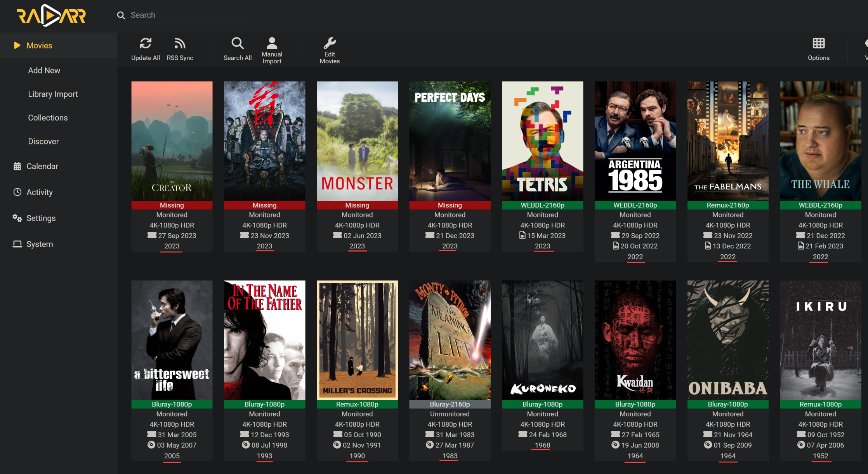Click the Update All refresh icon

coord(146,43)
